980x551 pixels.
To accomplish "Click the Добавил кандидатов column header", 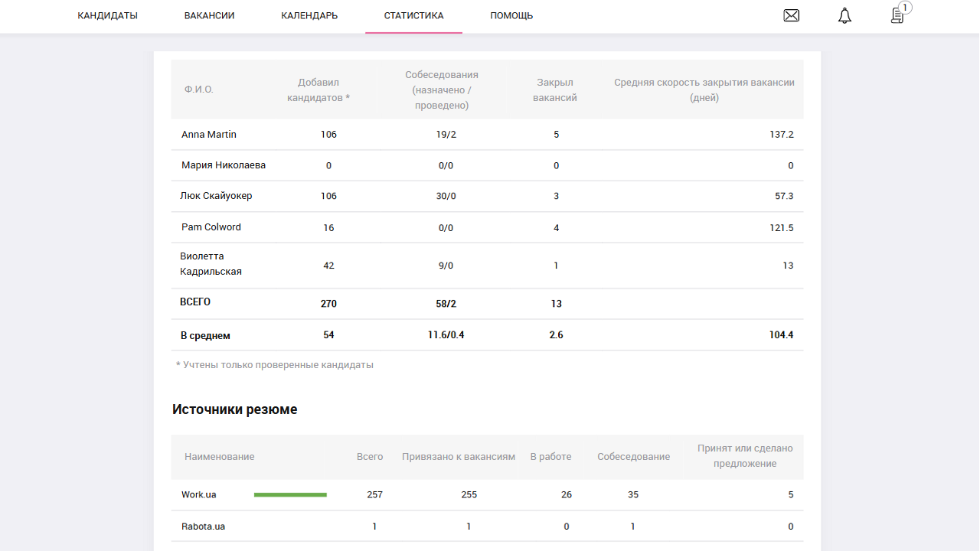I will click(318, 90).
